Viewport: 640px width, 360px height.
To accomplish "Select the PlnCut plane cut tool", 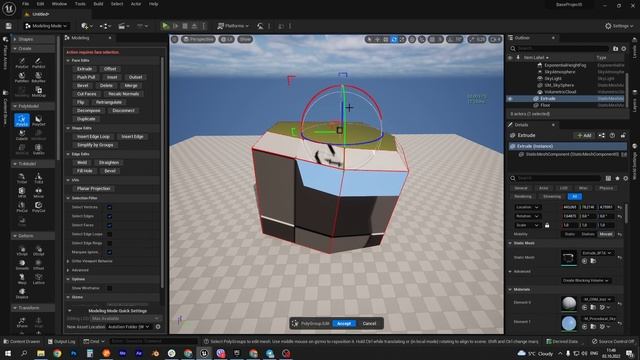I will click(22, 207).
